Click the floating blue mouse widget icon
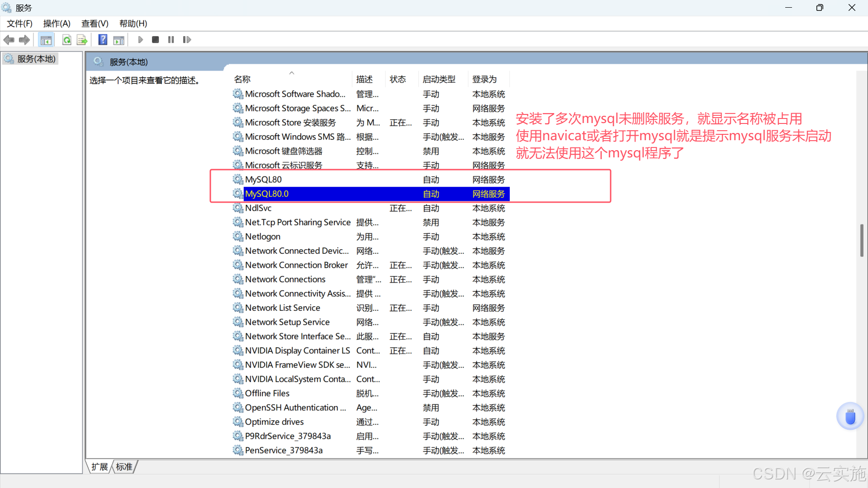This screenshot has height=488, width=868. click(x=850, y=417)
